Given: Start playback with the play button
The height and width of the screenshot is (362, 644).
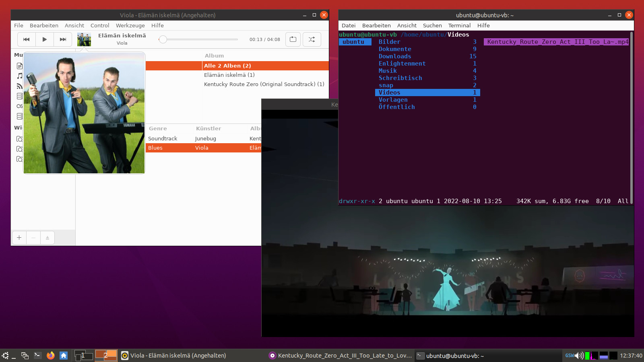Looking at the screenshot, I should 45,39.
